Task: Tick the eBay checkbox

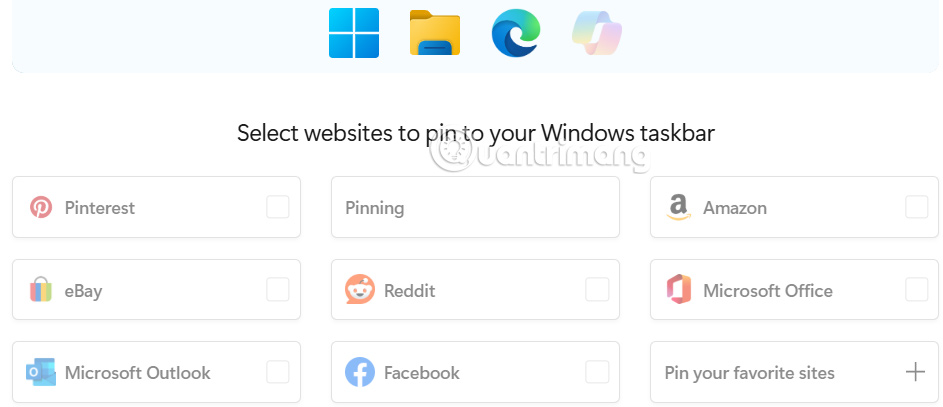Action: [278, 290]
